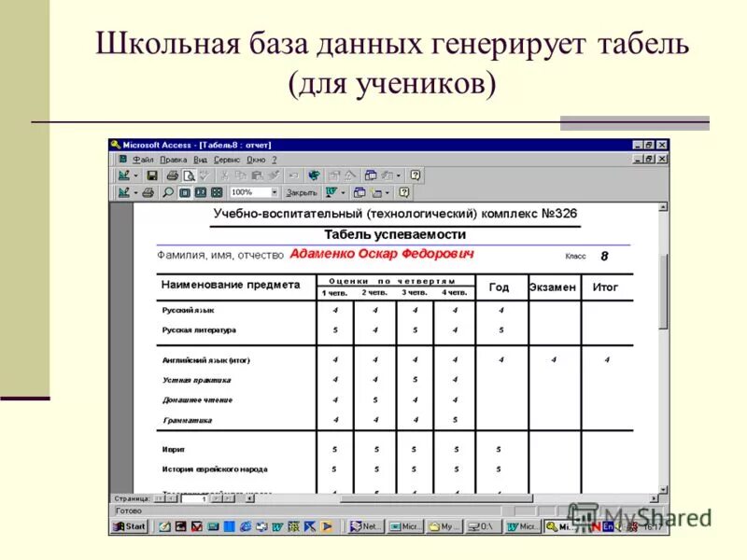Screen dimensions: 747x560
Task: Click the Spelling check icon
Action: (x=204, y=175)
